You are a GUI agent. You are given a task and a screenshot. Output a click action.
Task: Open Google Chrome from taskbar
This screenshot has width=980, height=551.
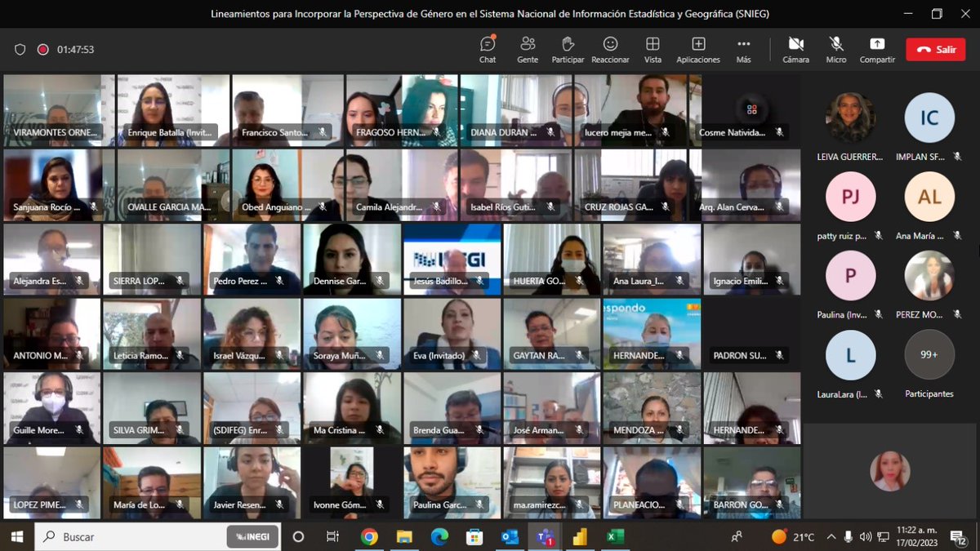(x=369, y=536)
